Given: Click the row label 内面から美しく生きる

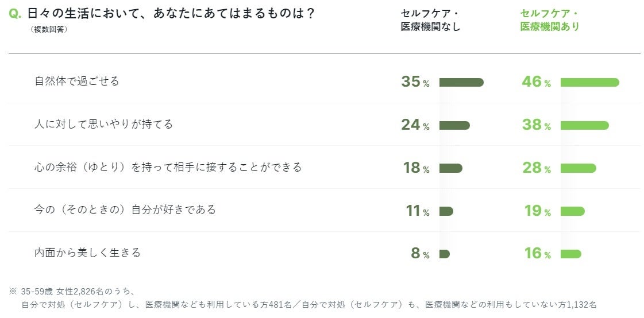Looking at the screenshot, I should point(87,253).
